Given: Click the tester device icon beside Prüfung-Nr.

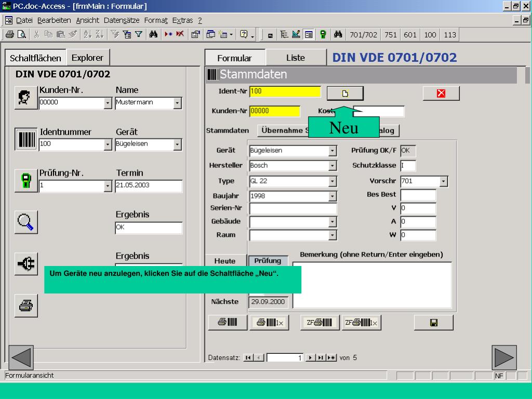Looking at the screenshot, I should (x=26, y=180).
